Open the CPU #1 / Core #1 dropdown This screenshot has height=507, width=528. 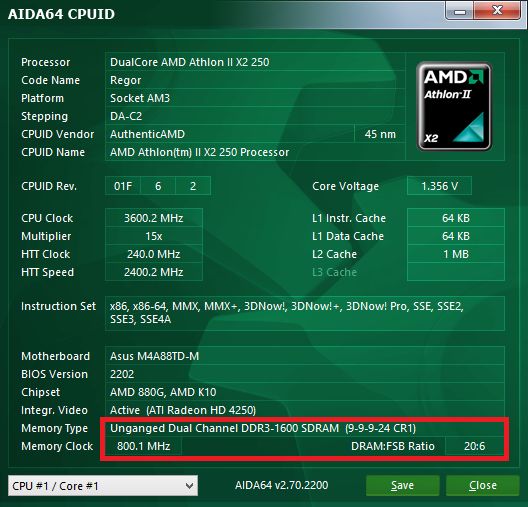(103, 485)
